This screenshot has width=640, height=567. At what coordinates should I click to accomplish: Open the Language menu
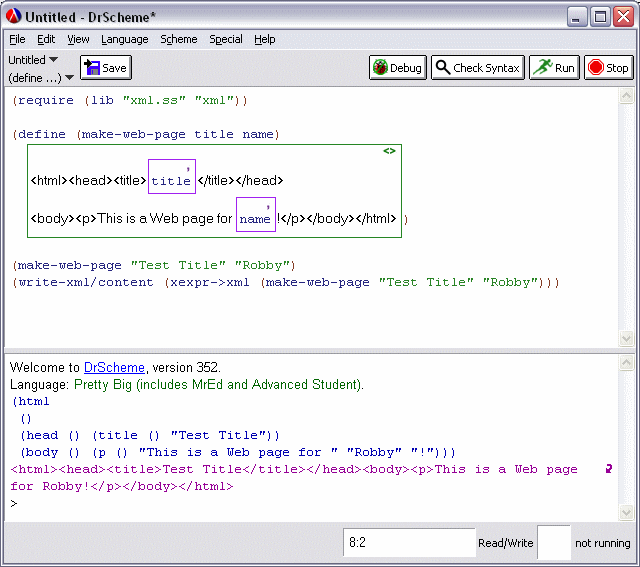click(x=124, y=39)
